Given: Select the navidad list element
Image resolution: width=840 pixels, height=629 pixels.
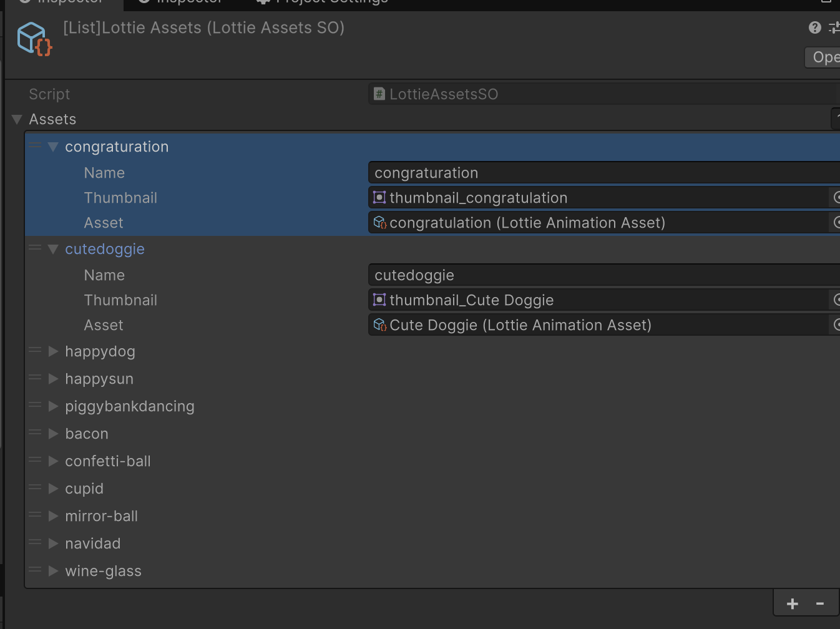Looking at the screenshot, I should pos(93,544).
